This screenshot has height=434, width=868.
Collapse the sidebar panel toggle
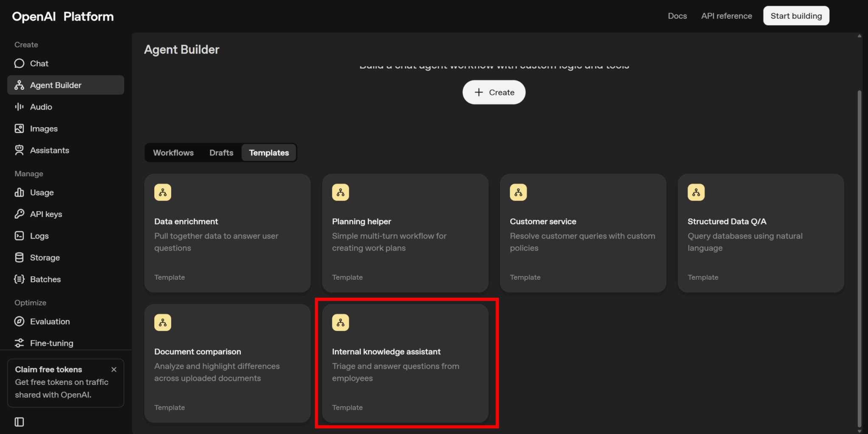19,422
